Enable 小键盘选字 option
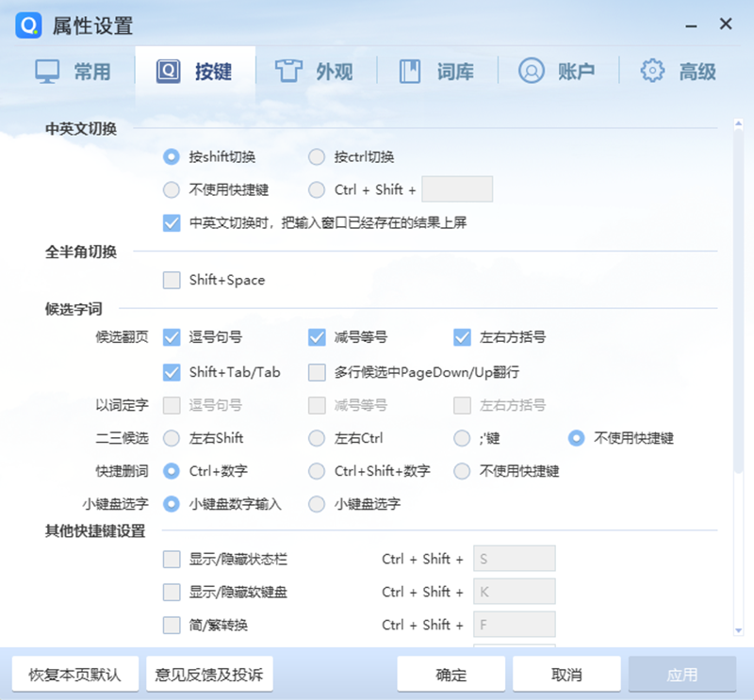 pos(317,504)
